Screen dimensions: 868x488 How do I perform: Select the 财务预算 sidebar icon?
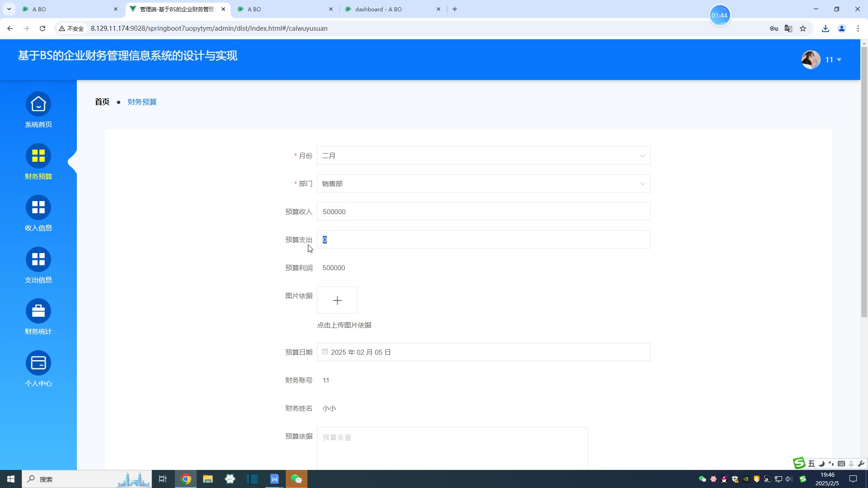click(x=38, y=156)
